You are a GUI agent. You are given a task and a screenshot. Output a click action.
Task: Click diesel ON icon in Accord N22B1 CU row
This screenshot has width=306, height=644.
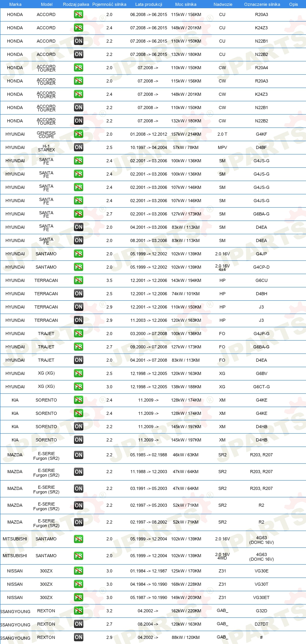[x=78, y=41]
